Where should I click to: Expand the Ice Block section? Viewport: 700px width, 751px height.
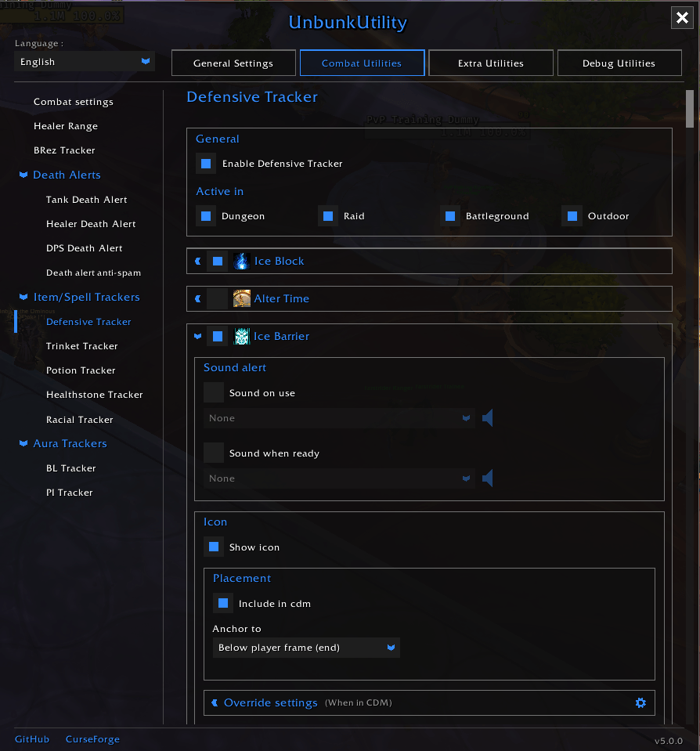click(x=198, y=261)
